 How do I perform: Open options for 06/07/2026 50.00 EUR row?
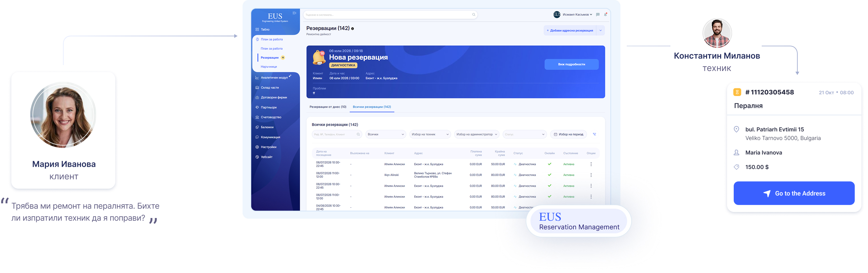point(591,164)
